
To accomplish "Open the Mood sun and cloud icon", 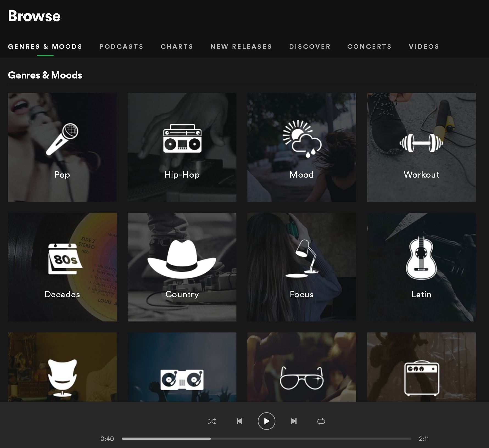I will tap(302, 139).
